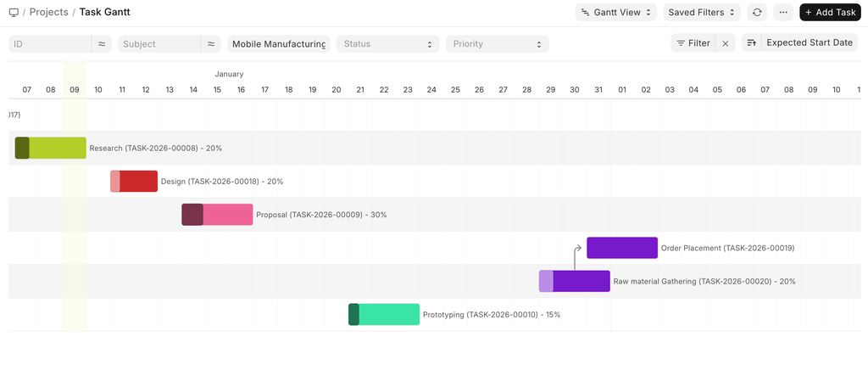Open the three-dots more options menu
Image resolution: width=868 pixels, height=376 pixels.
[782, 13]
